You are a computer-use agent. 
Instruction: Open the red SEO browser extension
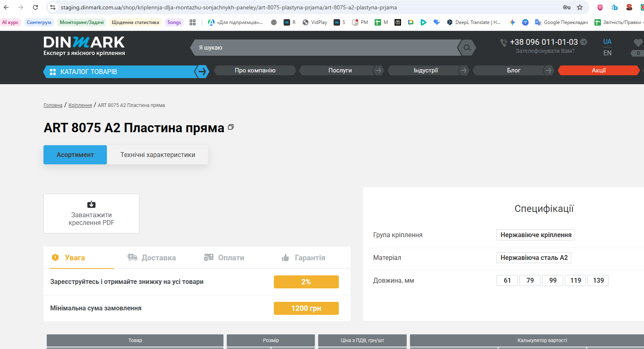(x=629, y=7)
